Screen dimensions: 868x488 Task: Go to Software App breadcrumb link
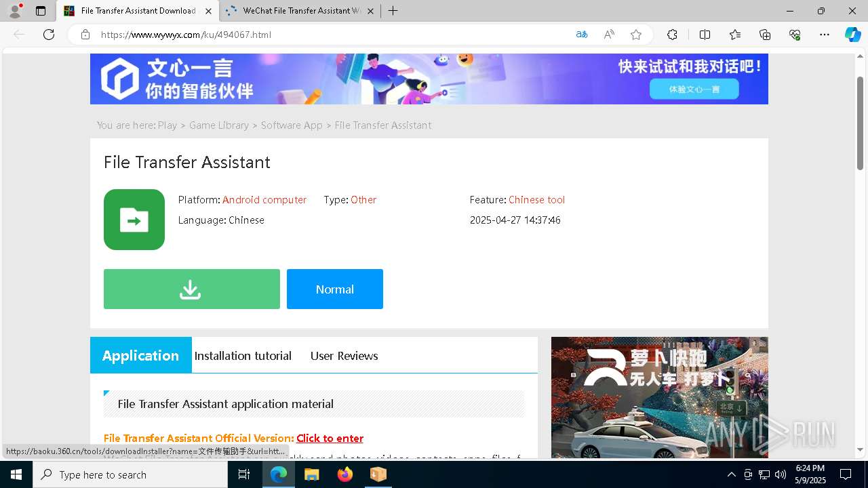click(292, 125)
